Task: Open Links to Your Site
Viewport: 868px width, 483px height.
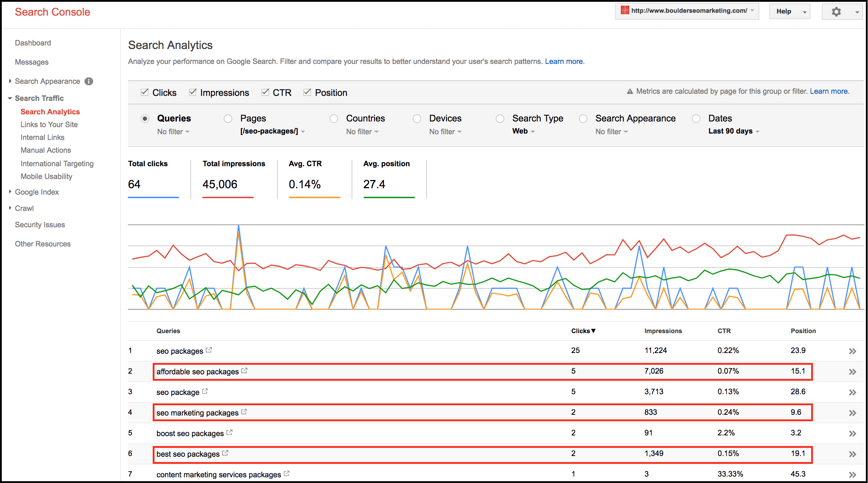Action: [49, 125]
